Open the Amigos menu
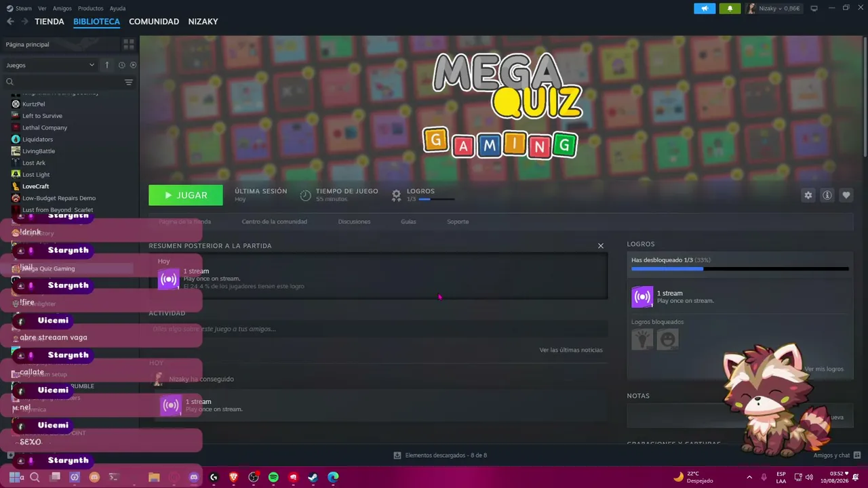This screenshot has width=868, height=488. click(62, 8)
